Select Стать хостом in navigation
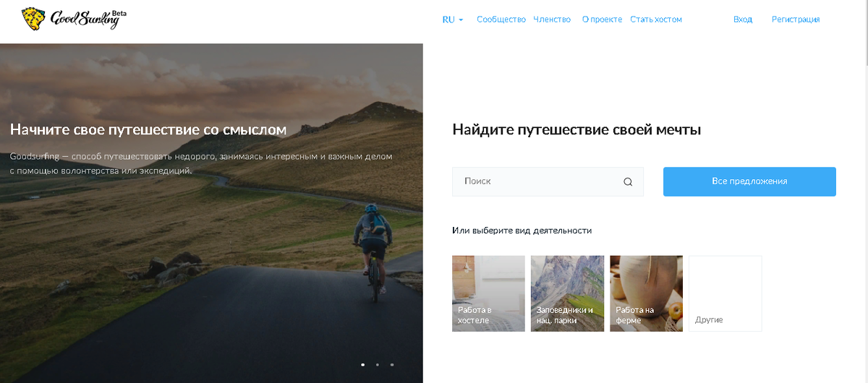This screenshot has width=868, height=383. [x=656, y=20]
